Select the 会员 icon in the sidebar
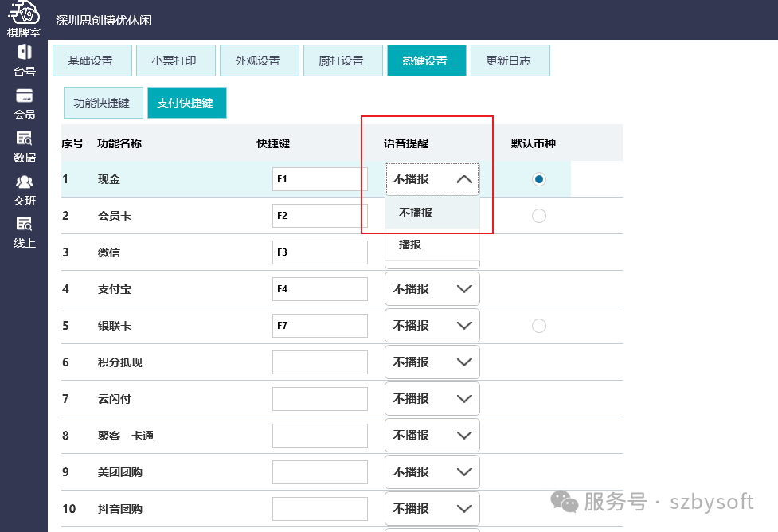 pyautogui.click(x=23, y=103)
